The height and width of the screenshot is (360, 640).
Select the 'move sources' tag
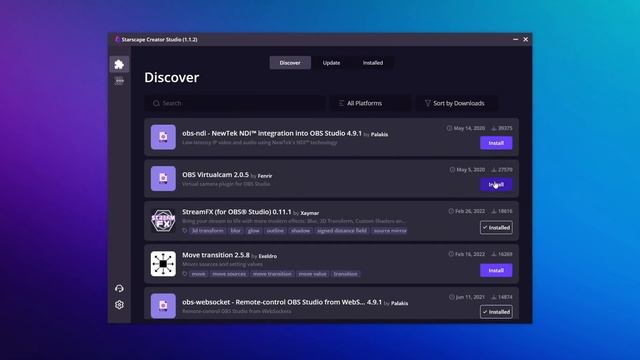229,274
